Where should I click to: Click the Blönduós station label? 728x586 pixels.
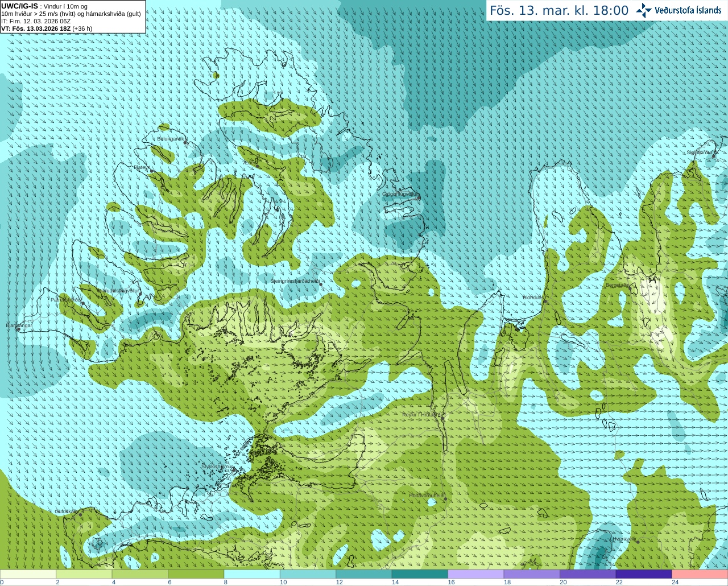tap(533, 298)
